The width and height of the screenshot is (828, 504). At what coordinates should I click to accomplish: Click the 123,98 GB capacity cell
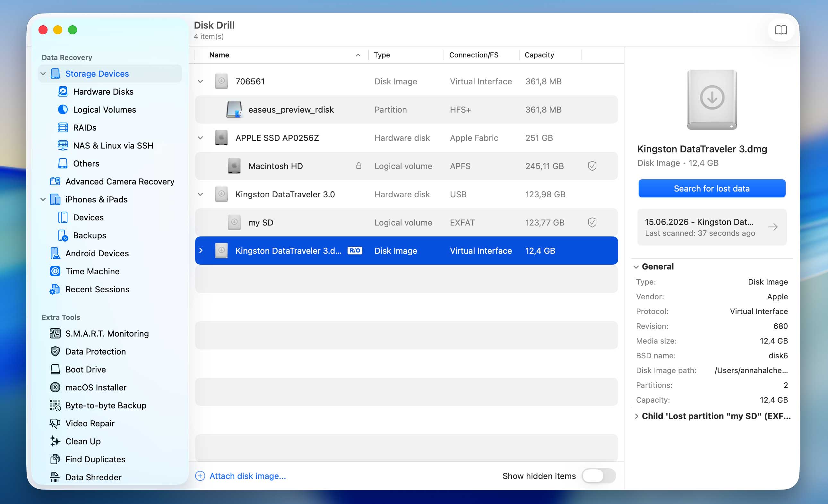pos(545,194)
